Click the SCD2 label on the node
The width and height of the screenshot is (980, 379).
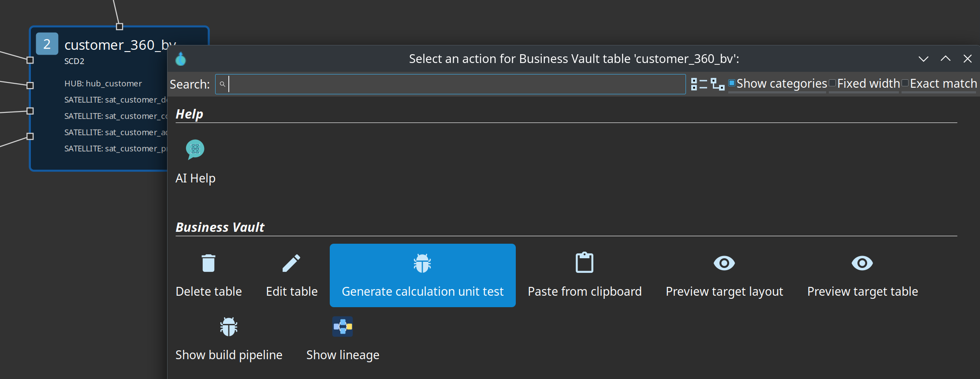pyautogui.click(x=74, y=61)
